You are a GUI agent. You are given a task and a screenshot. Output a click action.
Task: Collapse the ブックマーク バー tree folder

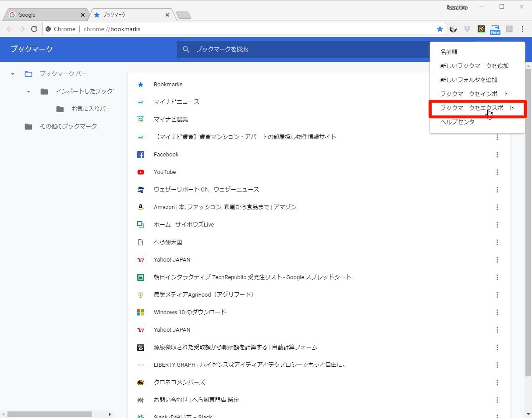point(13,74)
